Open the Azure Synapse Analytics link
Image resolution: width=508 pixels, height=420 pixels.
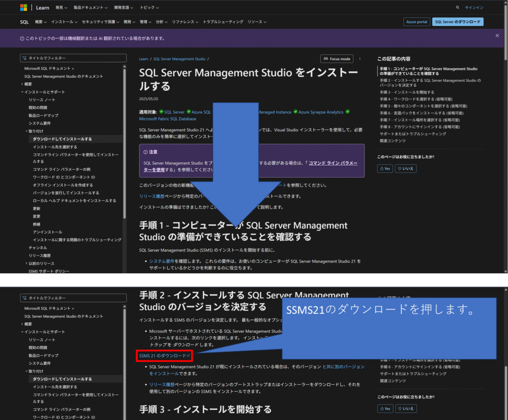(x=321, y=112)
